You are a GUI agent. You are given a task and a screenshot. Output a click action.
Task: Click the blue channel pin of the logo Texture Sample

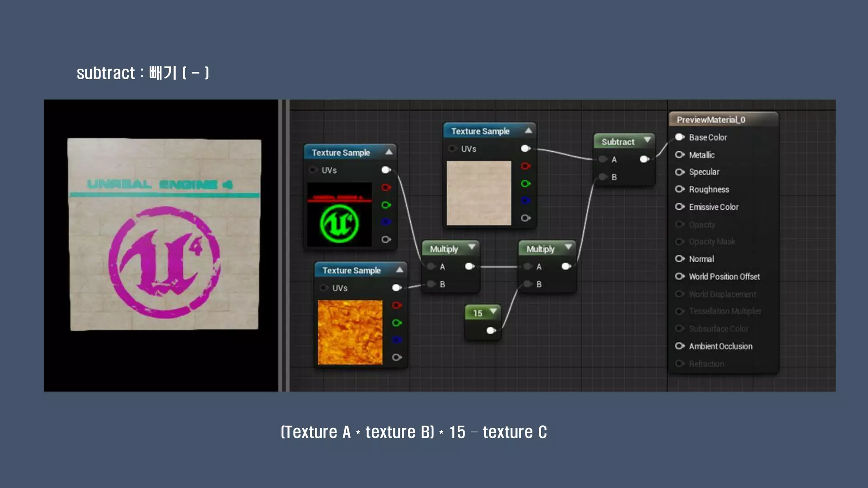point(386,222)
